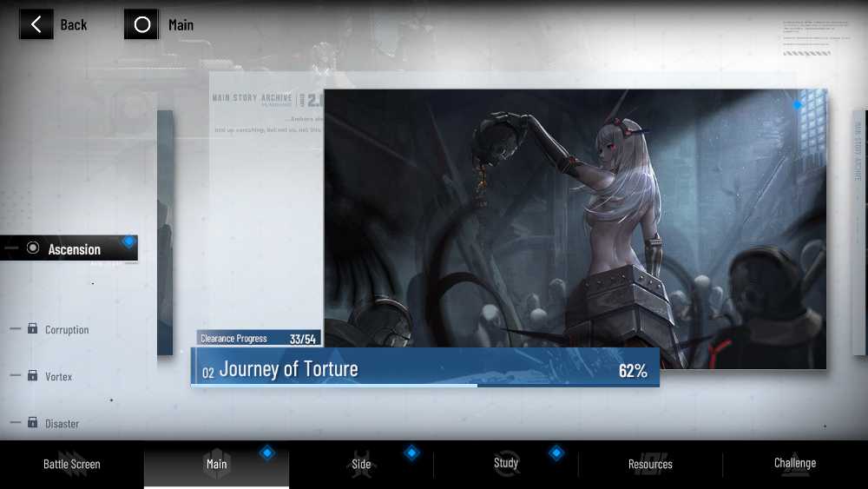Open the Challenge tab
Image resolution: width=868 pixels, height=489 pixels.
coord(795,464)
